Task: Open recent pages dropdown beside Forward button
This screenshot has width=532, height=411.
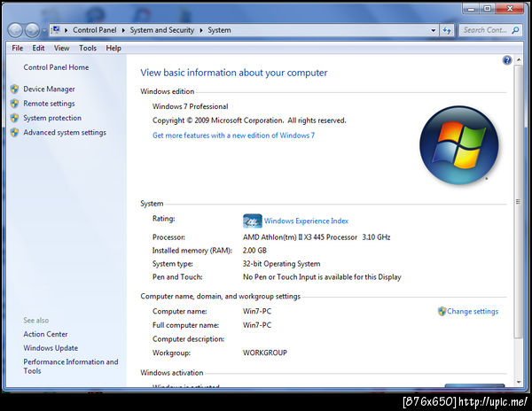Action: (x=43, y=30)
